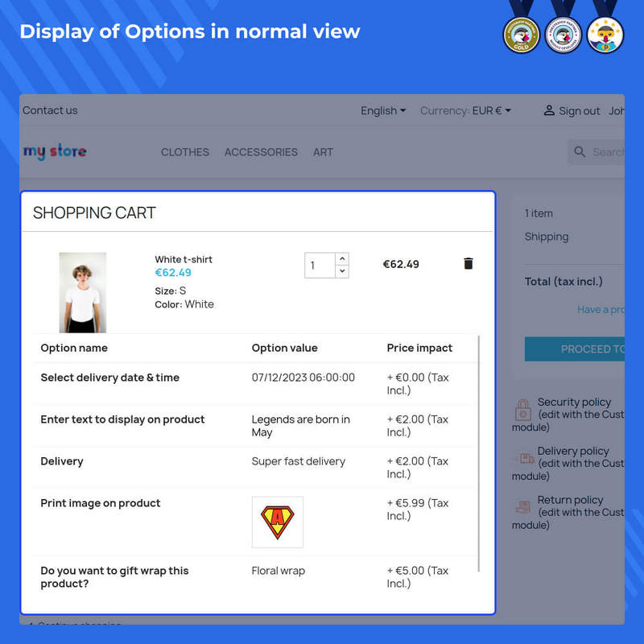The height and width of the screenshot is (644, 644).
Task: Click the 'Floral wrap' option value
Action: (x=278, y=571)
